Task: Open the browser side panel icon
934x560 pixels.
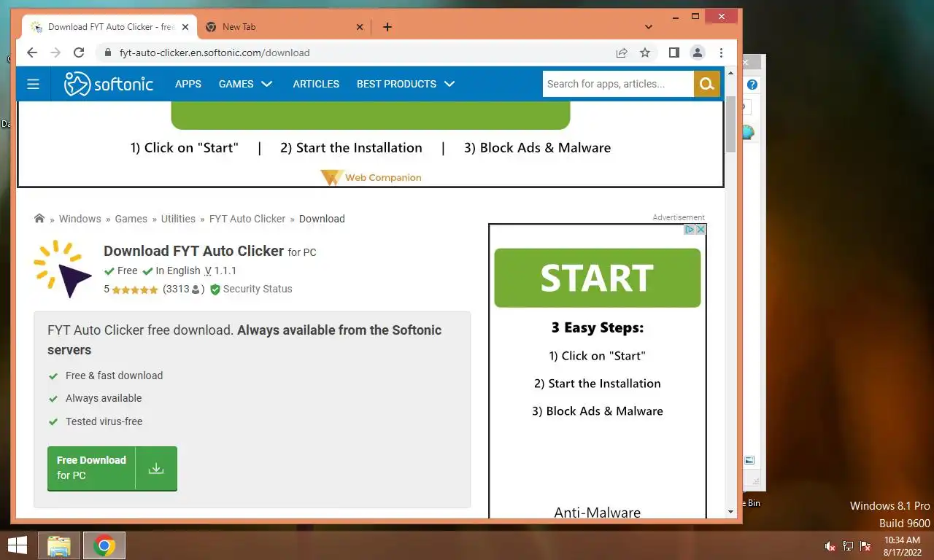Action: 674,52
